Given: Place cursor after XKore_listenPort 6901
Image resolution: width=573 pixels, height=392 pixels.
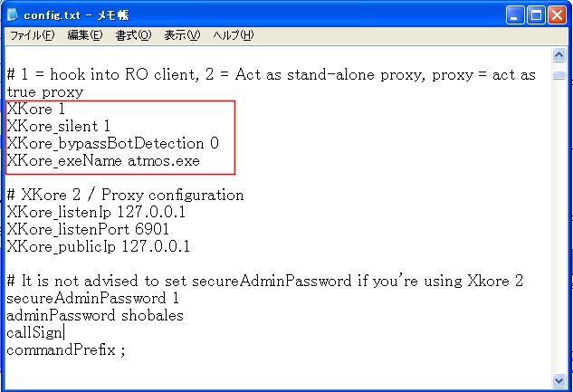Looking at the screenshot, I should tap(170, 229).
